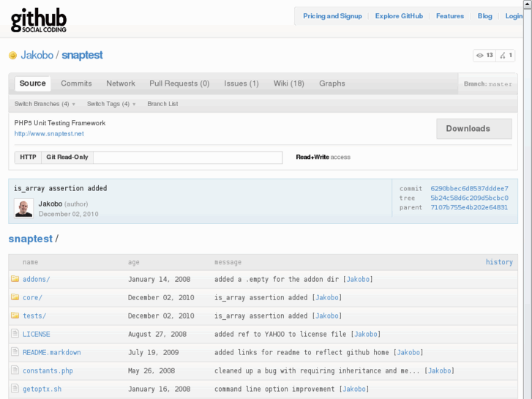Viewport: 532px width, 399px height.
Task: Switch to the Commits tab
Action: pyautogui.click(x=76, y=83)
